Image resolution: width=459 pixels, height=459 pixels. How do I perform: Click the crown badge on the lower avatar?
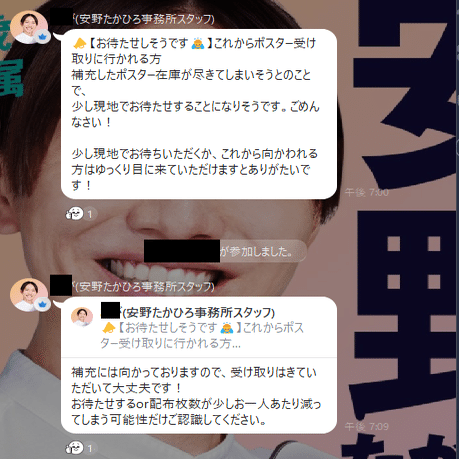tap(43, 304)
